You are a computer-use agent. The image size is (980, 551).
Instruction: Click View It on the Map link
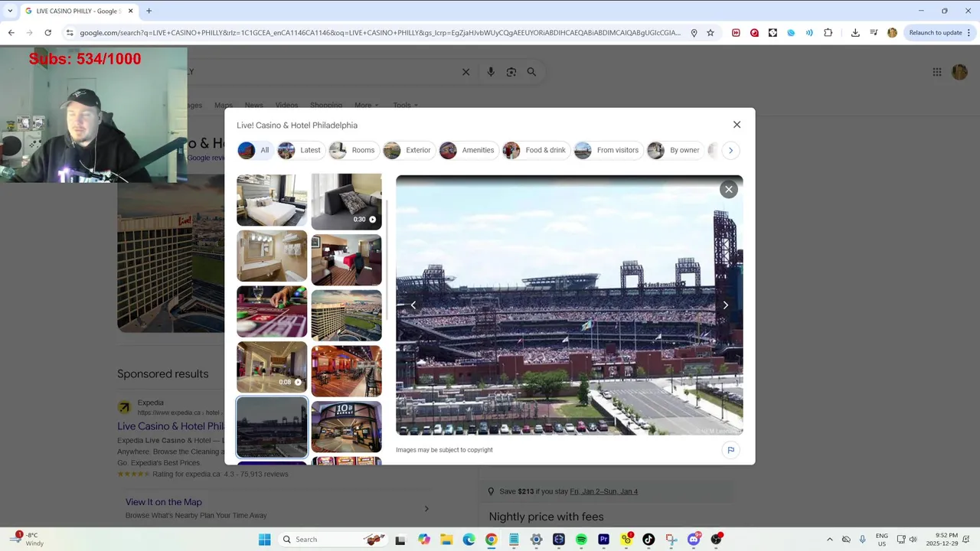[164, 502]
